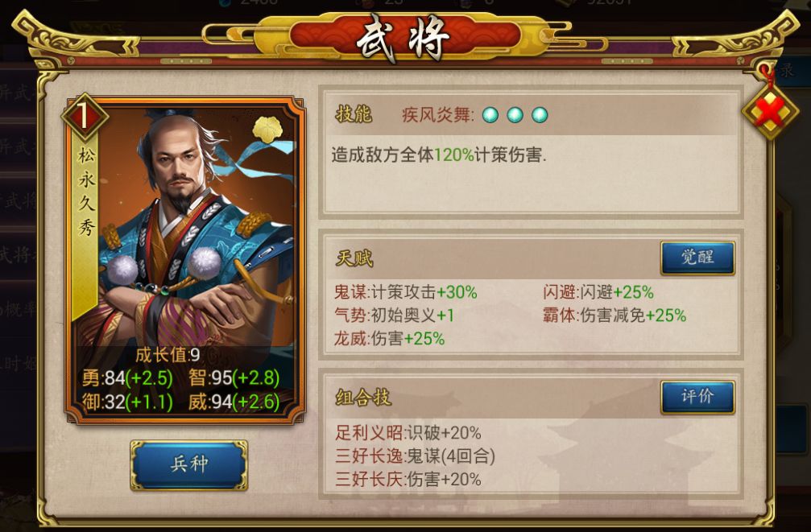The image size is (811, 532).
Task: Click the 松永久秀 portrait card
Action: (184, 259)
